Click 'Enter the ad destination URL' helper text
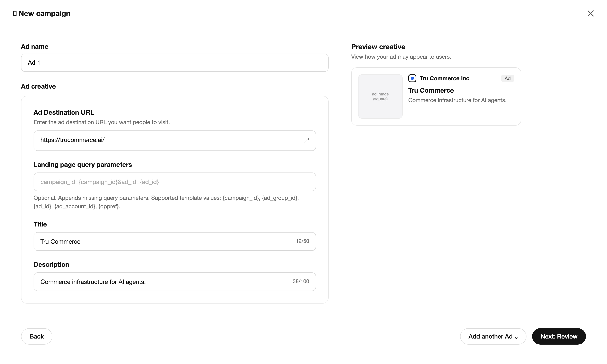This screenshot has width=607, height=364. (102, 122)
